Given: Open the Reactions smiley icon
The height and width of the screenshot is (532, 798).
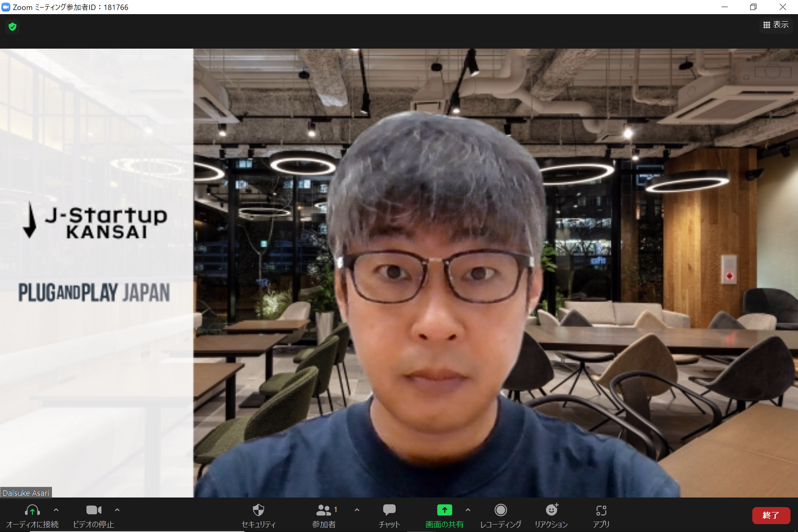Looking at the screenshot, I should [551, 510].
